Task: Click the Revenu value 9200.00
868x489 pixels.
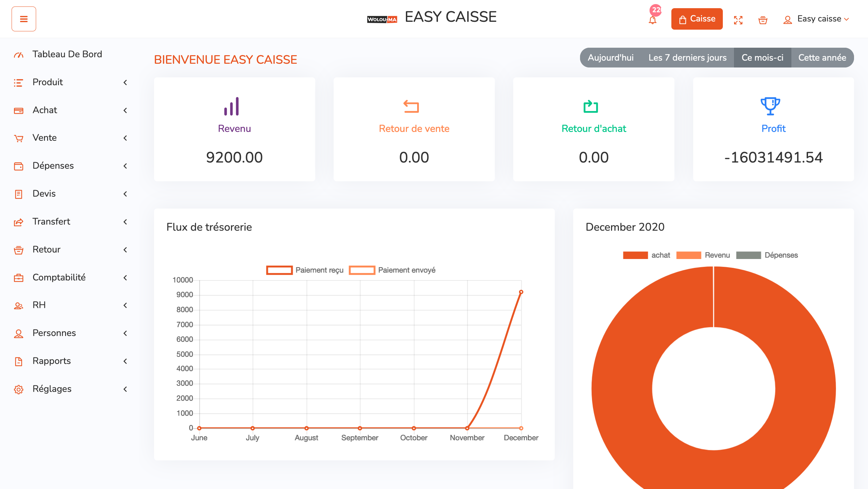Action: pos(234,157)
